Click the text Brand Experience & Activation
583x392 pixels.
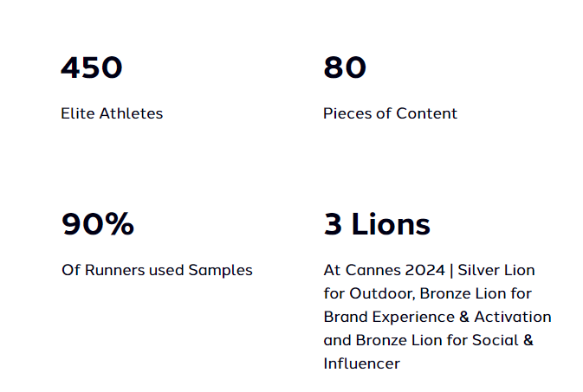coord(437,317)
